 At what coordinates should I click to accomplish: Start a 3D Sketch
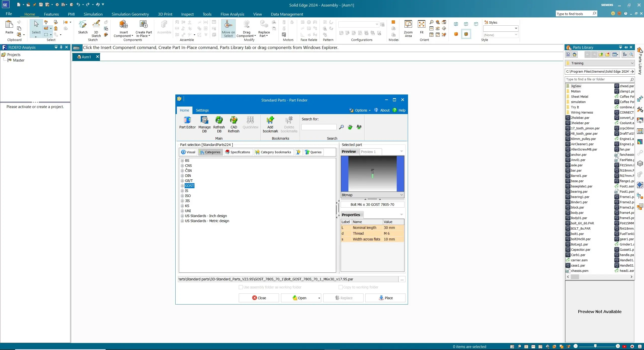point(96,28)
